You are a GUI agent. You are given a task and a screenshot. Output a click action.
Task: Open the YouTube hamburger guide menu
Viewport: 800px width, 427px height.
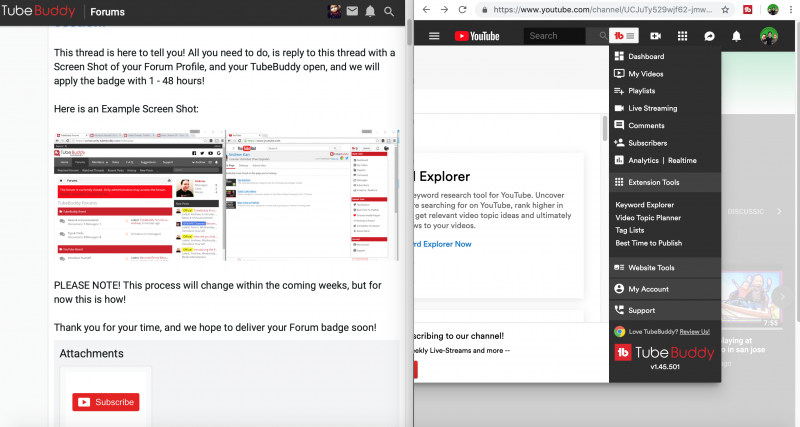coord(434,36)
